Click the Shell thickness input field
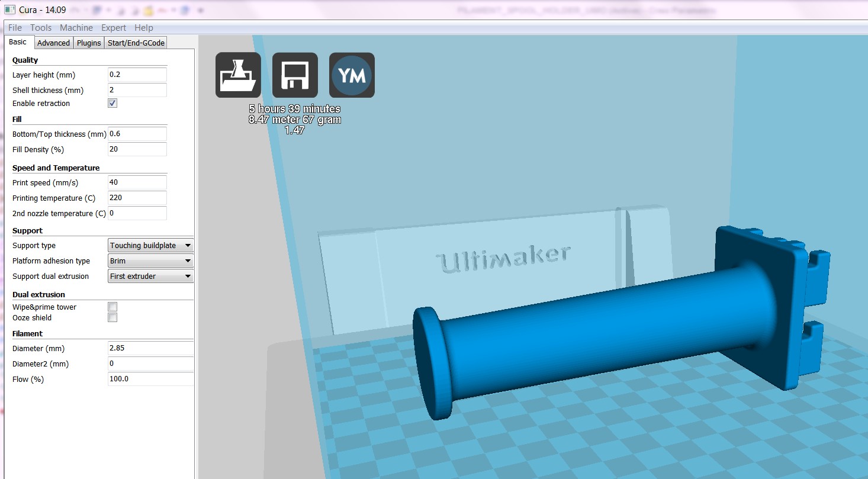Viewport: 868px width, 479px height. (x=137, y=90)
